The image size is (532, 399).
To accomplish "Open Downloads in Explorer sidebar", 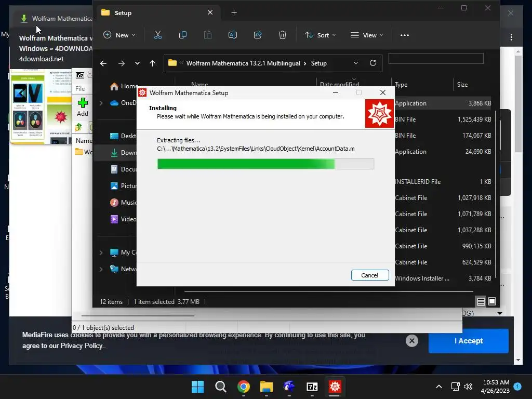I will tap(123, 153).
